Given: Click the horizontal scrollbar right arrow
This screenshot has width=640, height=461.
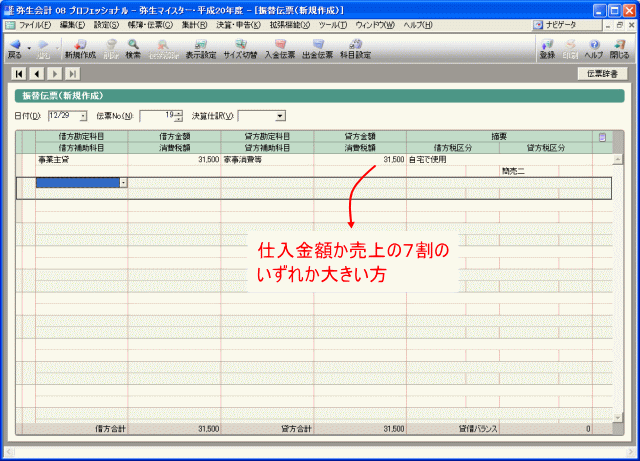Looking at the screenshot, I should tap(631, 452).
